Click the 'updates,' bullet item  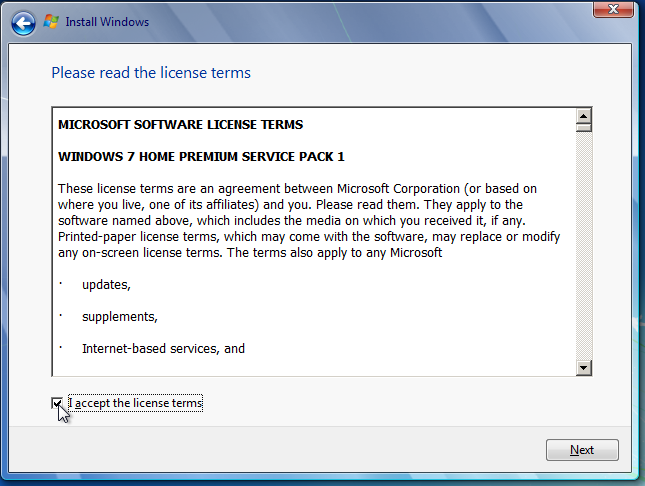tap(106, 285)
